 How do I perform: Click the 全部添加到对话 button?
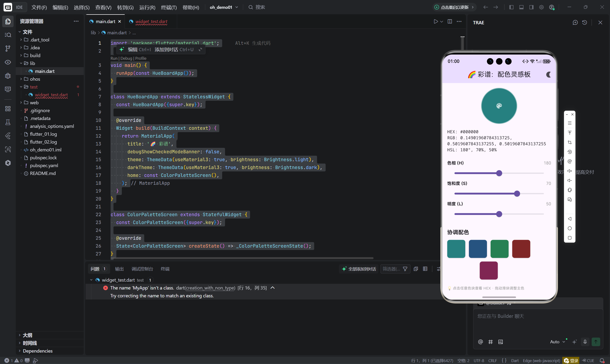[359, 269]
